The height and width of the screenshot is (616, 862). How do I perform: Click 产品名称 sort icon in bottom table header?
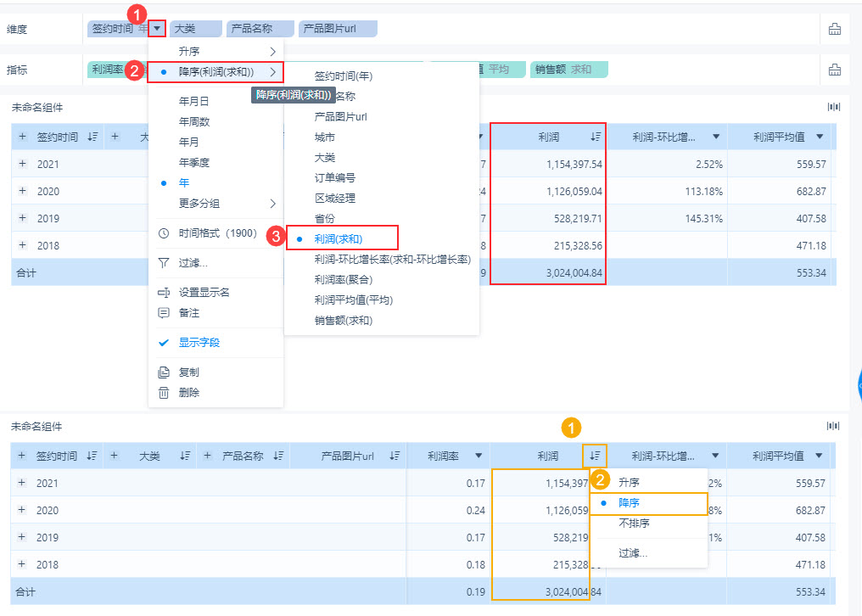pos(278,456)
